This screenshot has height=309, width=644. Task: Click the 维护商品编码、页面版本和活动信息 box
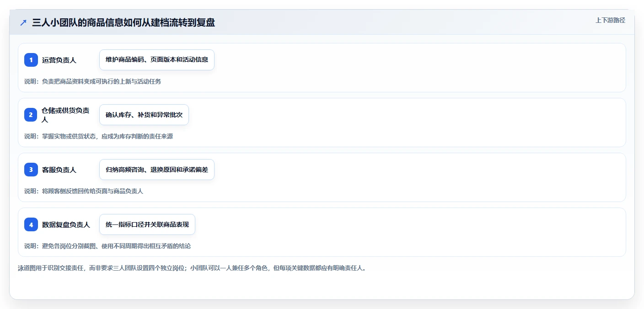click(x=157, y=60)
